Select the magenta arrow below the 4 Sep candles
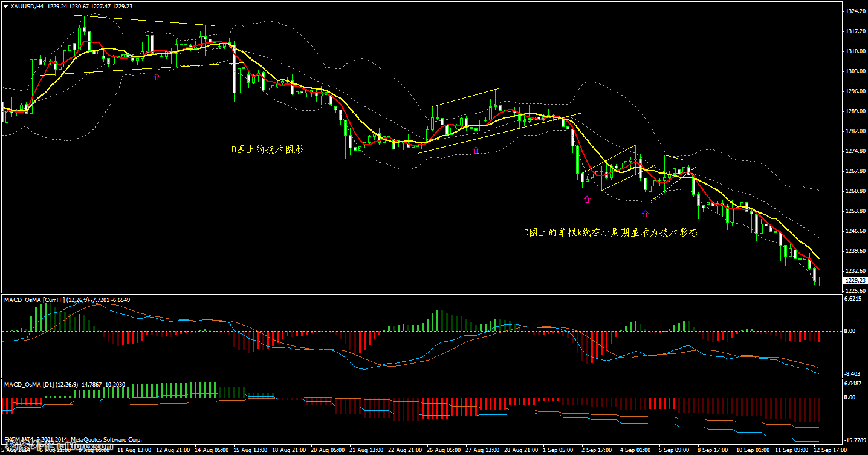The image size is (868, 455). pyautogui.click(x=645, y=214)
